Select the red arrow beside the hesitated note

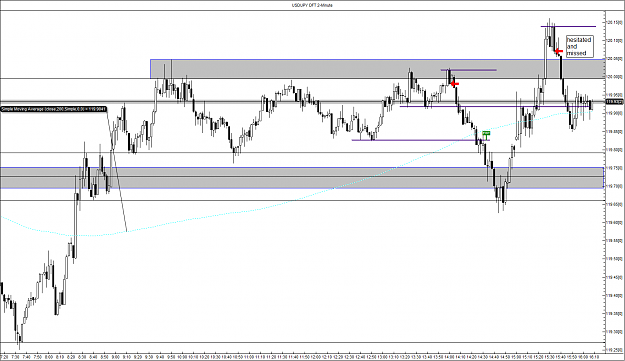point(558,51)
